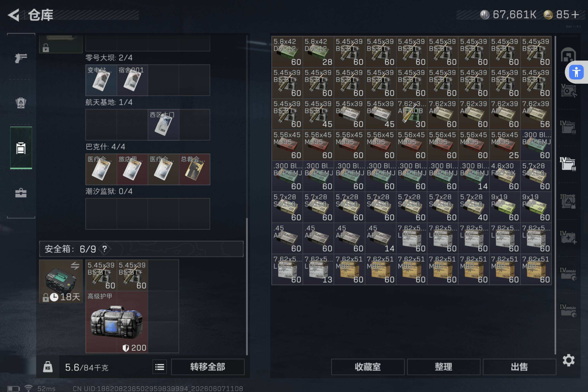
Task: Select the 旅店 keycard in 巴克什
Action: [x=132, y=169]
